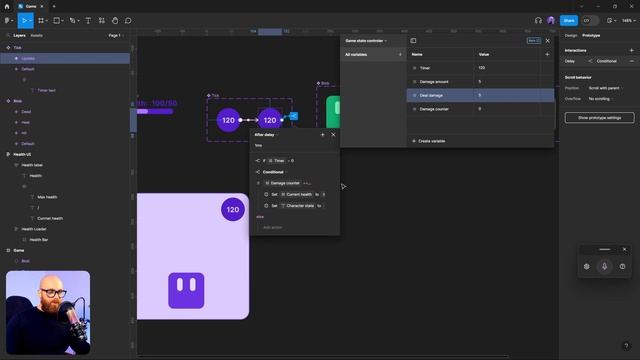Select the Move tool
The image size is (640, 360).
(x=24, y=20)
